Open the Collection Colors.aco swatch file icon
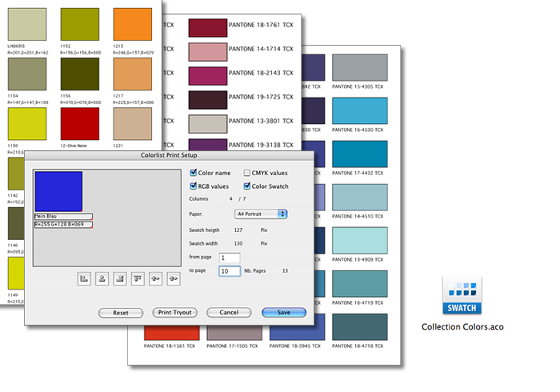560x392 pixels. [x=462, y=295]
